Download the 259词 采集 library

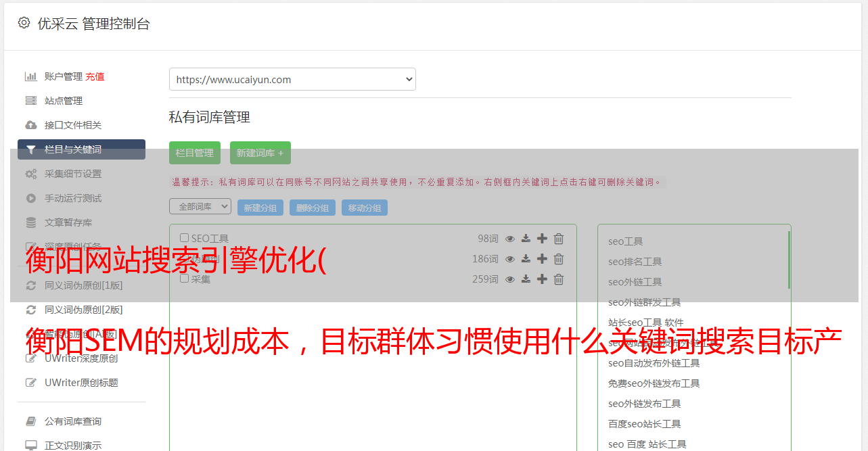tap(526, 279)
